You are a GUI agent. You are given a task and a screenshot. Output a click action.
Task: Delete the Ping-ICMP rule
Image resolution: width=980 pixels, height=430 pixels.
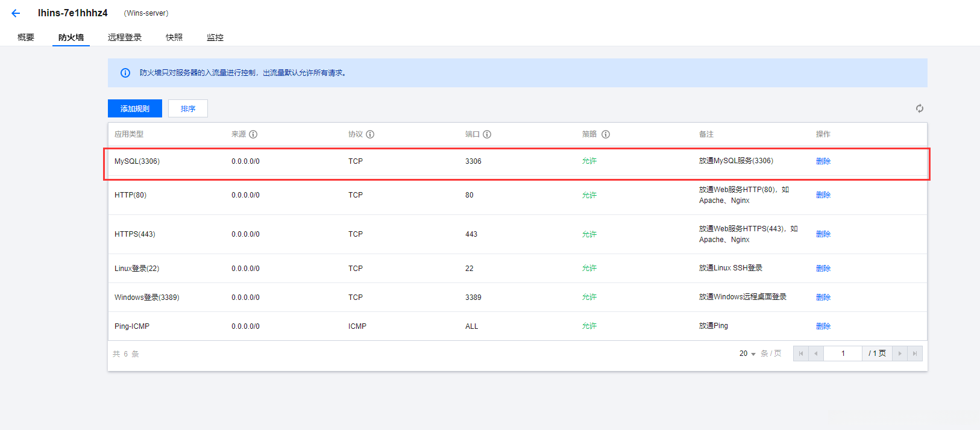click(823, 326)
